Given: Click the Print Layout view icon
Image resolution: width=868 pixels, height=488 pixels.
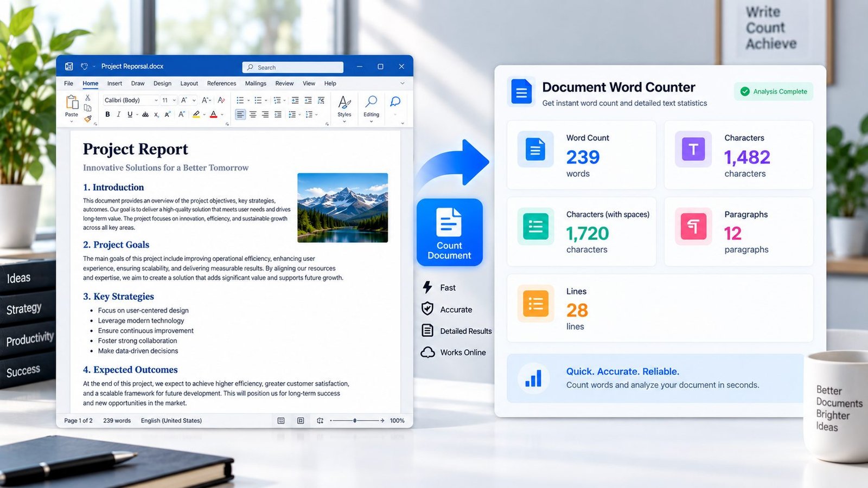Looking at the screenshot, I should click(301, 421).
